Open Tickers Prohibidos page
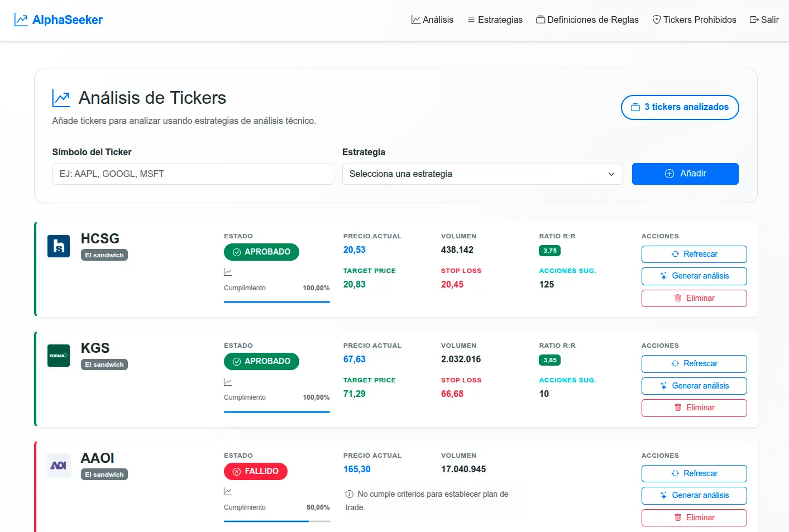This screenshot has height=532, width=789. [x=694, y=20]
